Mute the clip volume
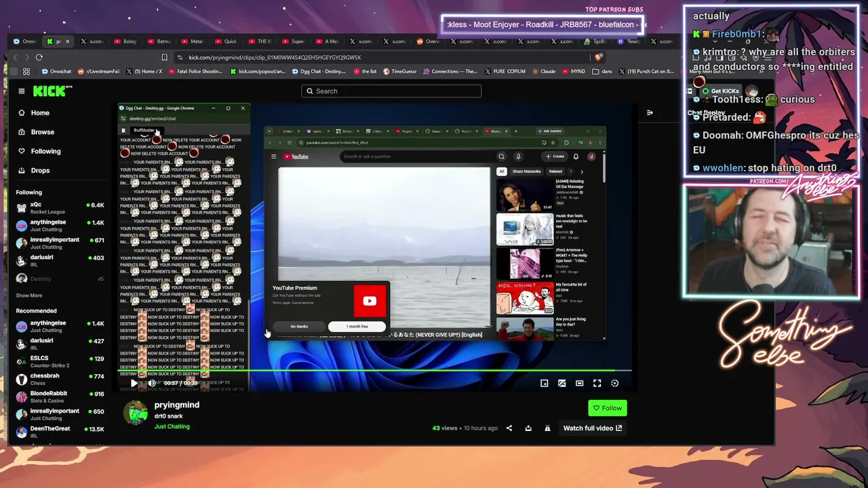The image size is (868, 488). pos(152,383)
